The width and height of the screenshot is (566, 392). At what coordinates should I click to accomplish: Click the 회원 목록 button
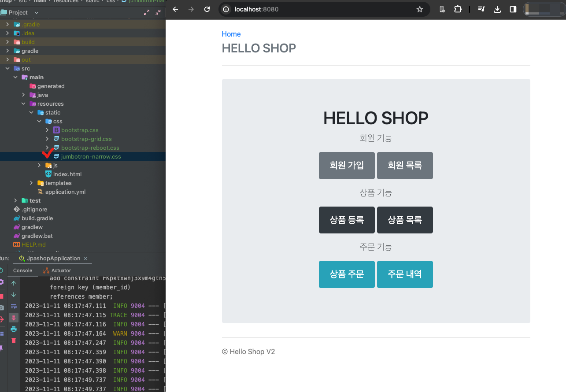coord(405,165)
